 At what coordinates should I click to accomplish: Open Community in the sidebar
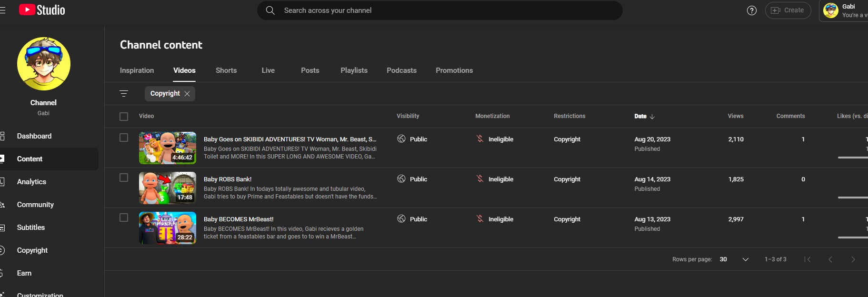tap(49, 205)
